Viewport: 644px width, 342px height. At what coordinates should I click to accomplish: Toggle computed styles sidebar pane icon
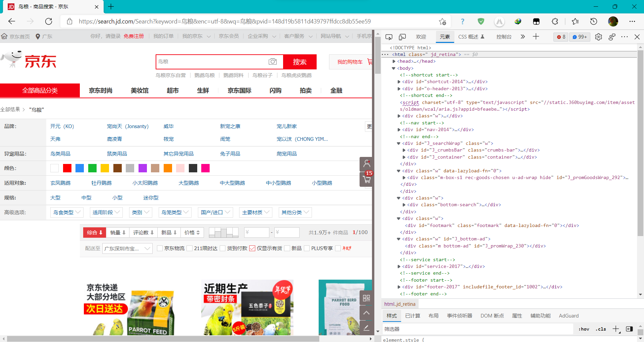[629, 329]
